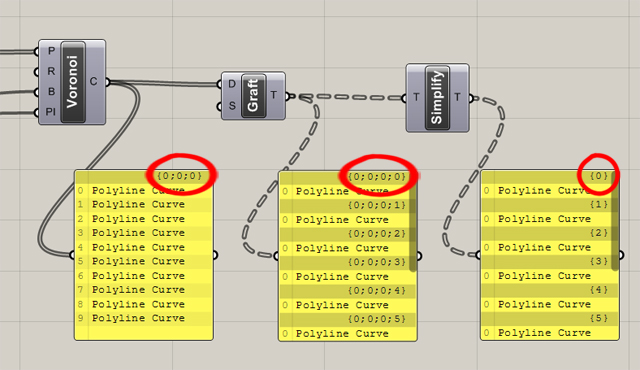The height and width of the screenshot is (370, 640).
Task: Select the Voronoi component
Action: click(x=73, y=82)
